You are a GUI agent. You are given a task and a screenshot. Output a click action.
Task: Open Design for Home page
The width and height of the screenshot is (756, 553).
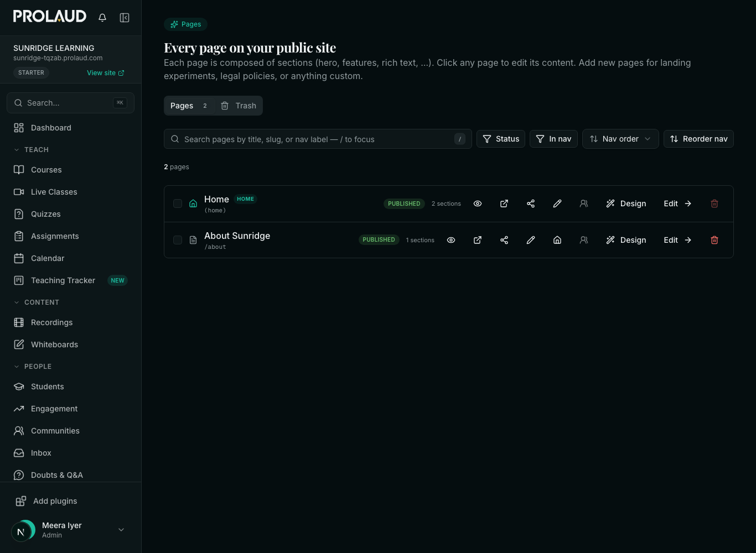point(626,204)
